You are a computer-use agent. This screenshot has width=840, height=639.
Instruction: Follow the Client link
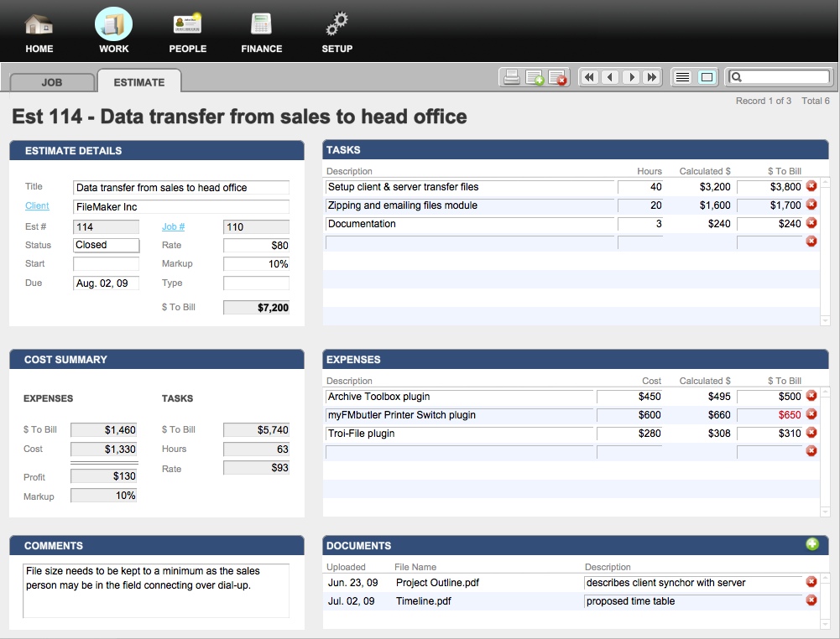tap(37, 205)
